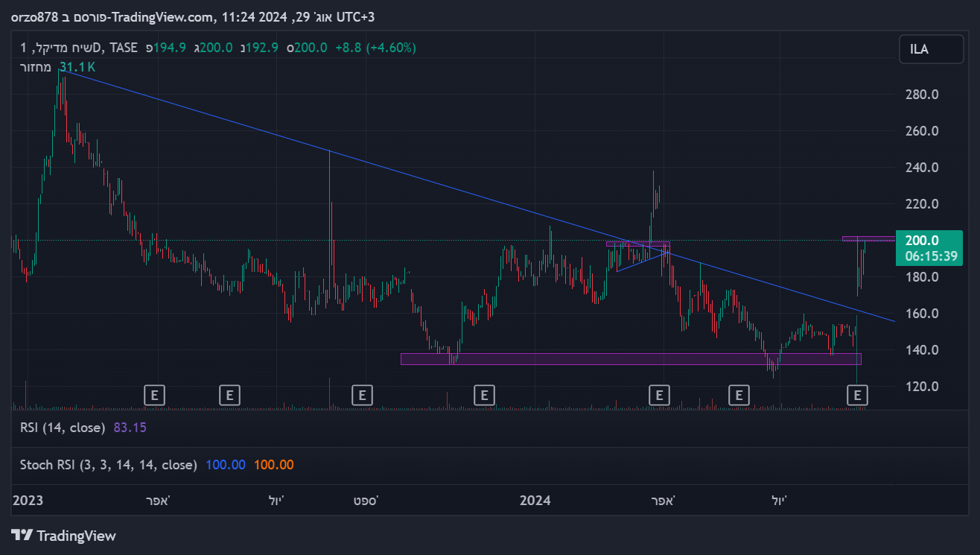The image size is (980, 555).
Task: Click the last earnings E marker under the latest candles
Action: [857, 395]
